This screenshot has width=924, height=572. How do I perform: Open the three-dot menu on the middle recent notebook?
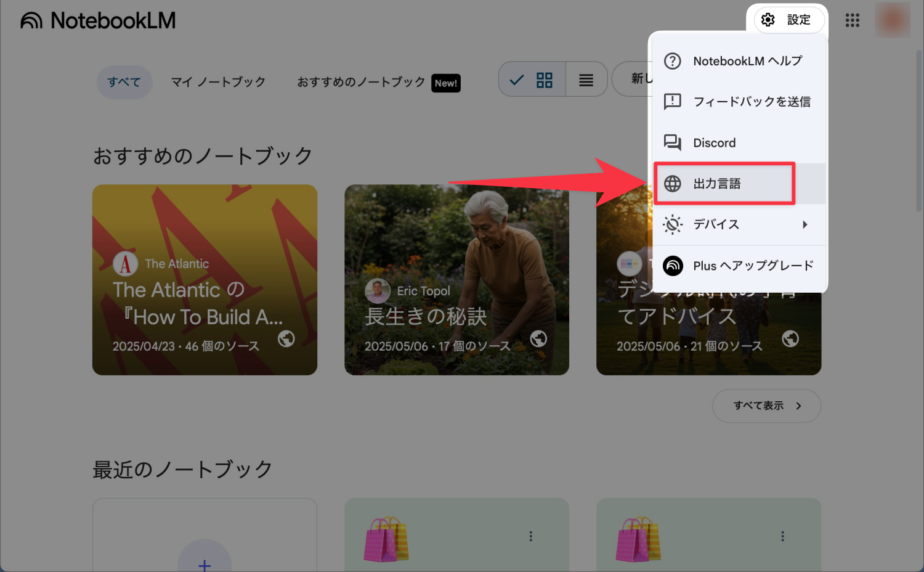click(530, 536)
